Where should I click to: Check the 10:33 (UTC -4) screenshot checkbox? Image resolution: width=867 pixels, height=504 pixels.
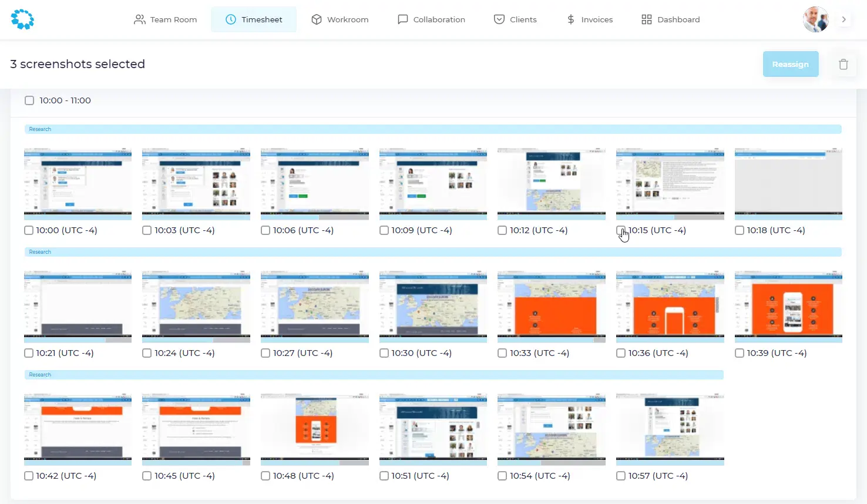(502, 353)
